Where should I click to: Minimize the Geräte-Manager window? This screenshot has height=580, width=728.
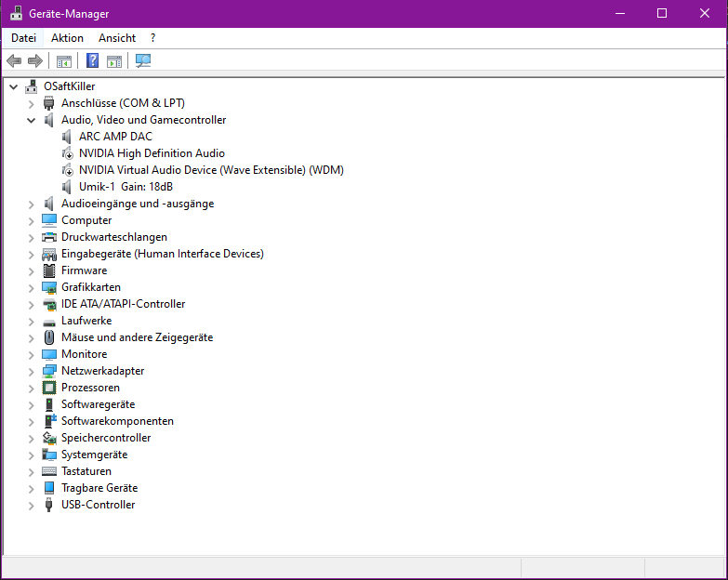[x=620, y=13]
